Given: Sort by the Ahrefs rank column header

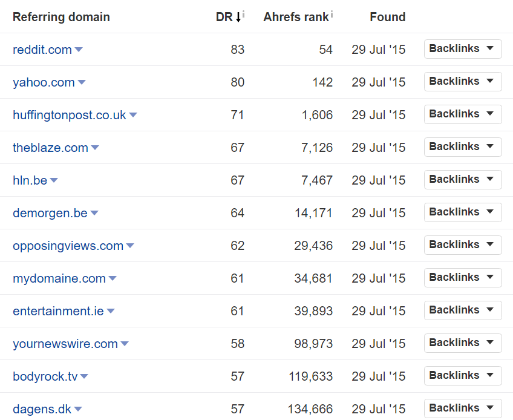Looking at the screenshot, I should click(296, 17).
